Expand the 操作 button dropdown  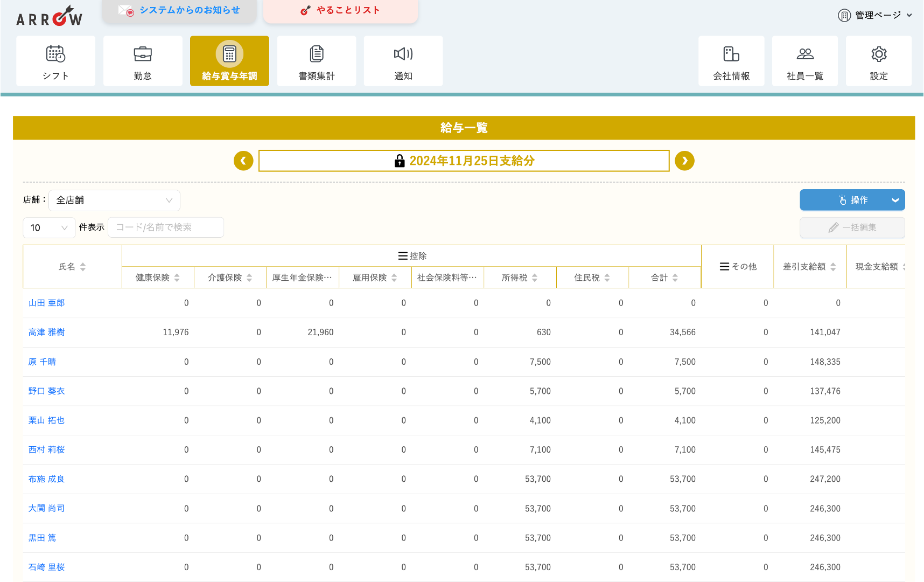[895, 200]
